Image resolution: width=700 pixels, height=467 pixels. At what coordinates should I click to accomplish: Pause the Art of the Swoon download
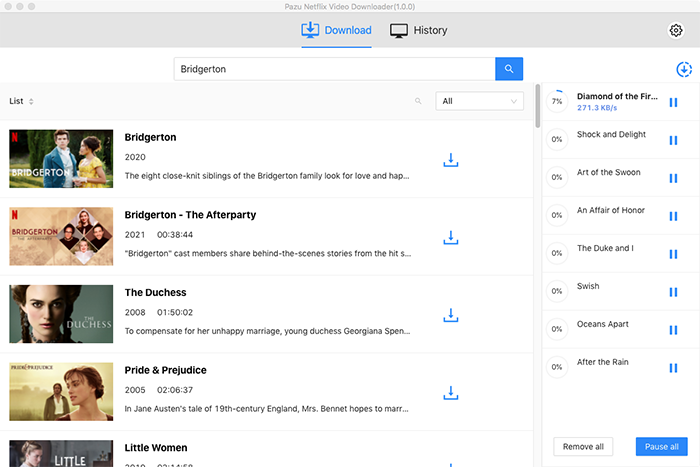673,178
